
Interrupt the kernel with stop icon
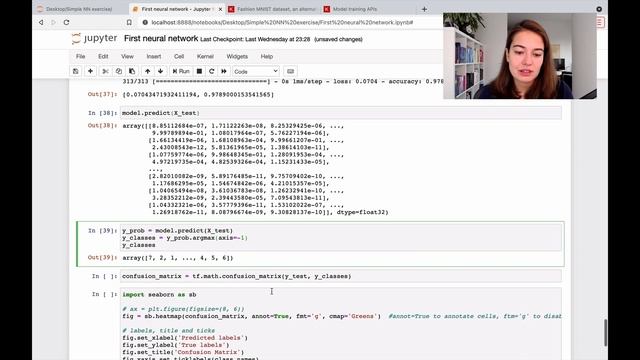[x=199, y=71]
